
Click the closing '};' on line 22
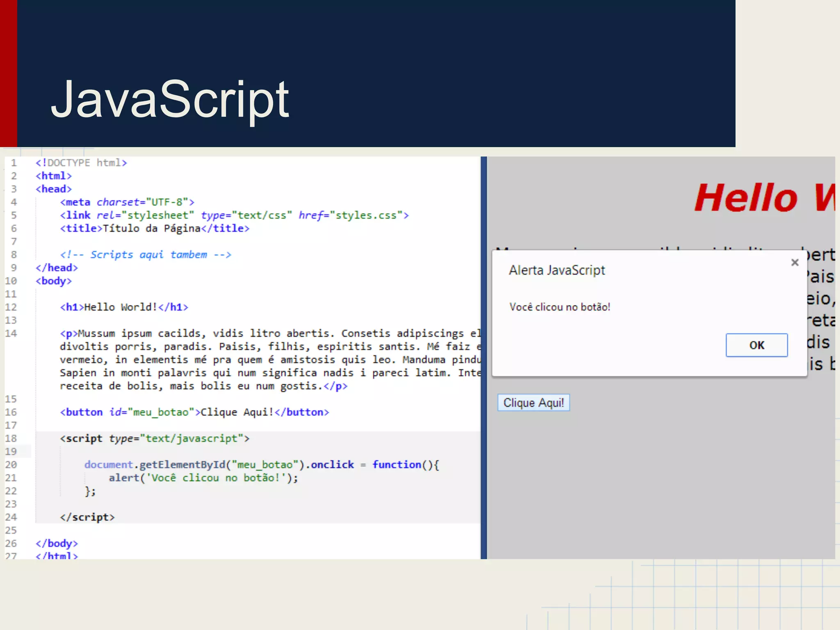point(90,491)
